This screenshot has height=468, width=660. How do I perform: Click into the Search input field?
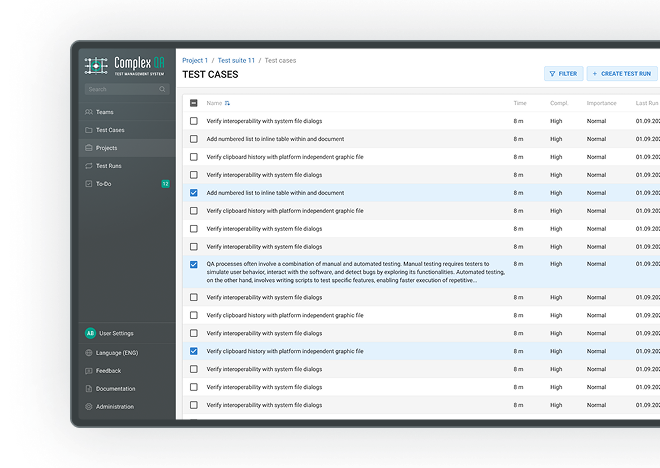point(120,90)
